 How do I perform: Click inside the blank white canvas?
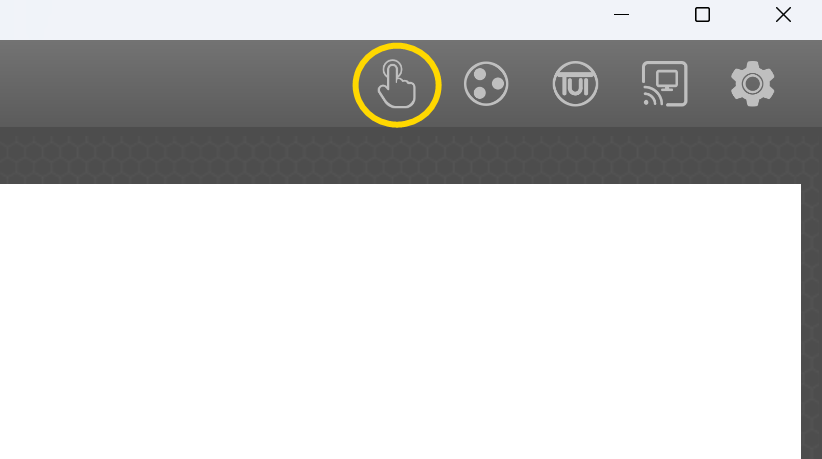tap(401, 321)
